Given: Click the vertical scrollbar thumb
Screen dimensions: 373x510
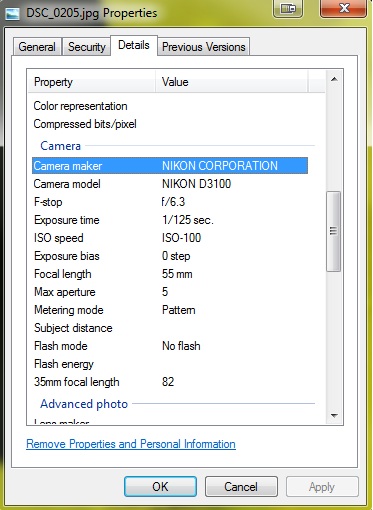Looking at the screenshot, I should 334,231.
